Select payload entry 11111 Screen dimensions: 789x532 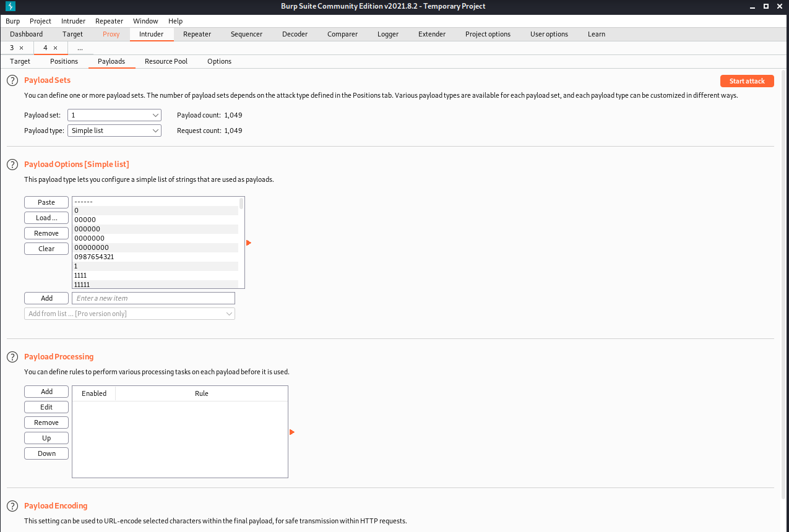(155, 285)
